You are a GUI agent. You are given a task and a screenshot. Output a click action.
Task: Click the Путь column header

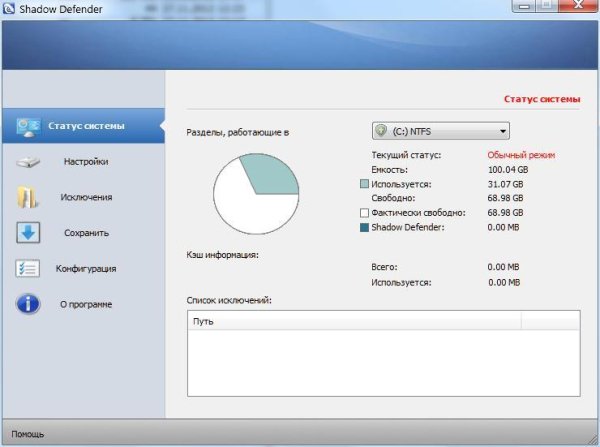click(354, 321)
